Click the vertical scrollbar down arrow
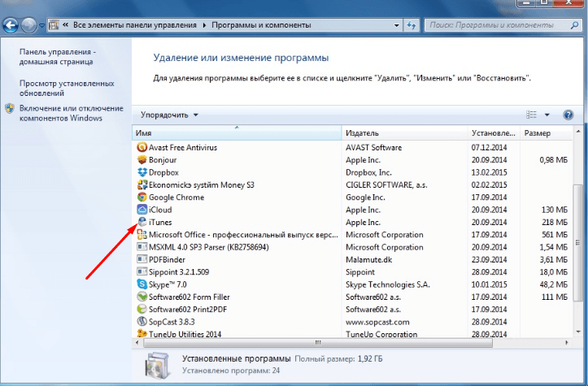The image size is (588, 386). pos(578,332)
